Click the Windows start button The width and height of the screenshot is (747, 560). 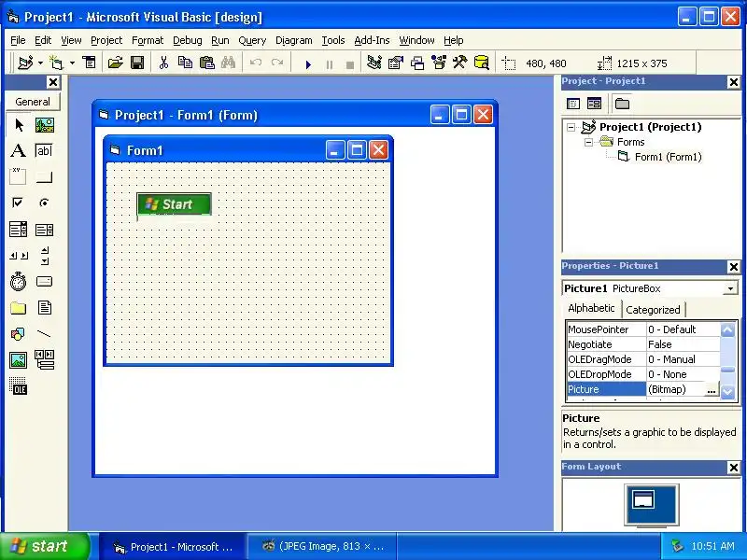click(x=44, y=546)
